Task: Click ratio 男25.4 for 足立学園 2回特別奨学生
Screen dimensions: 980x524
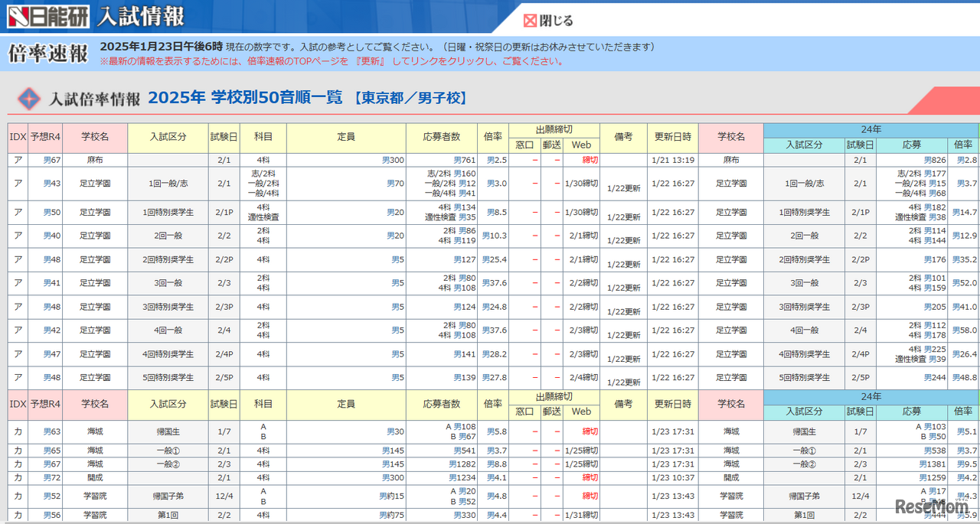Action: point(494,260)
